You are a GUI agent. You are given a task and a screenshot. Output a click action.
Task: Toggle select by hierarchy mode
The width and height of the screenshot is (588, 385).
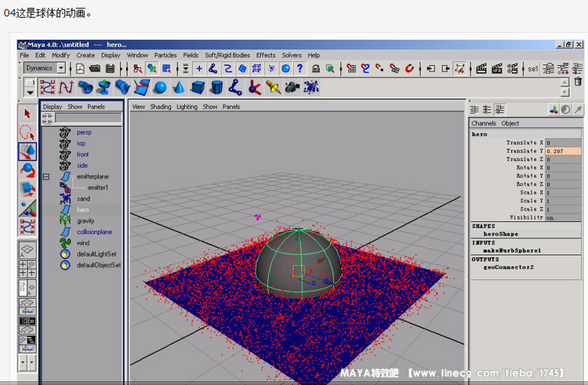pos(137,68)
